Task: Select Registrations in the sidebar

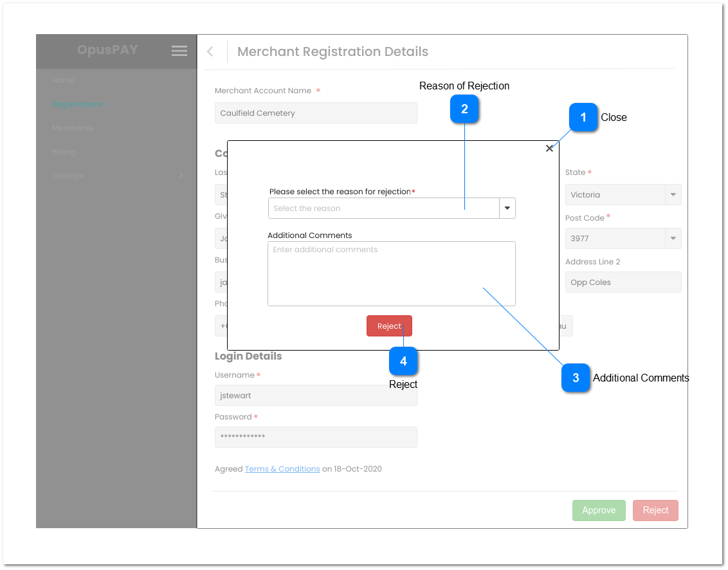Action: [x=77, y=104]
